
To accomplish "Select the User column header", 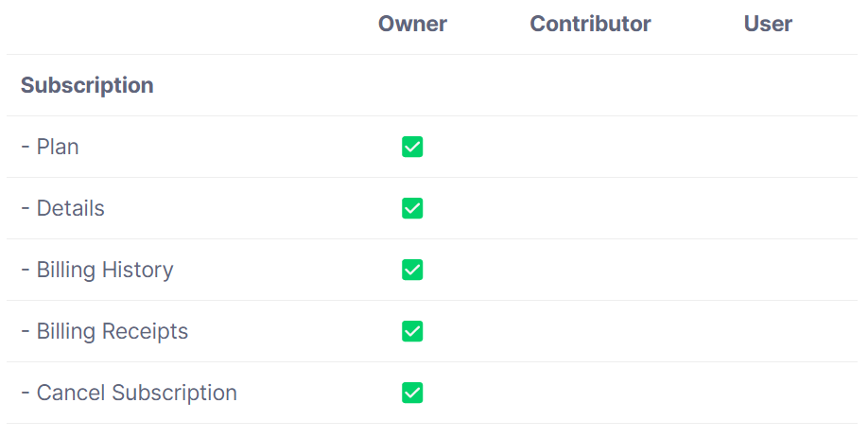I will pos(768,24).
